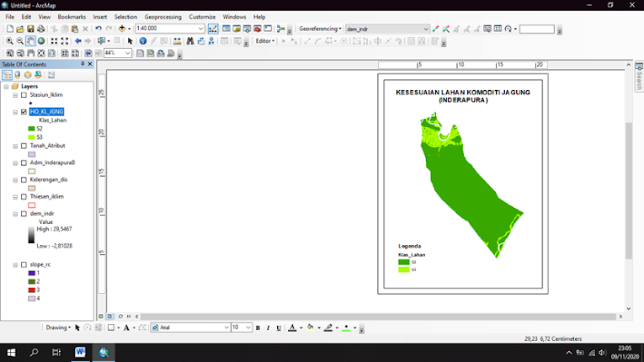
Task: Apply underline text formatting
Action: click(279, 327)
